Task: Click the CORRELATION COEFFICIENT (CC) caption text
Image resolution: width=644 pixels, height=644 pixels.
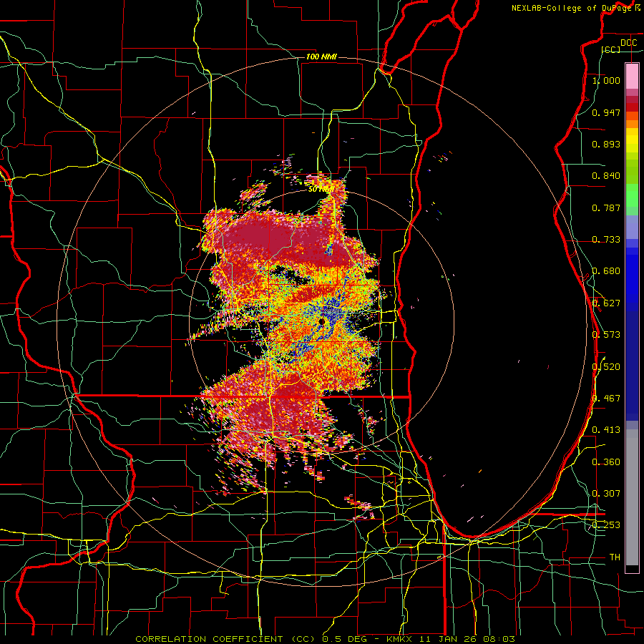Action: pos(225,639)
